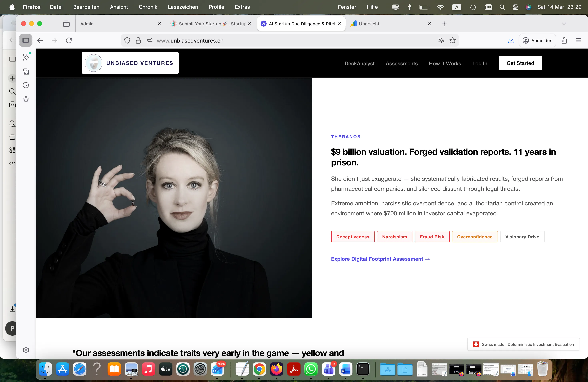This screenshot has height=382, width=588.
Task: Click the Unbiased Ventures logo
Action: point(130,63)
